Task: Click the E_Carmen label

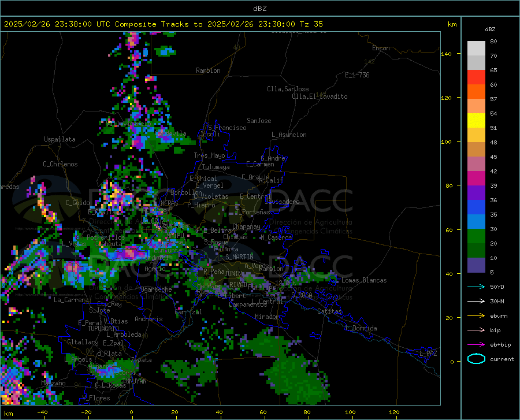Action: [x=261, y=164]
